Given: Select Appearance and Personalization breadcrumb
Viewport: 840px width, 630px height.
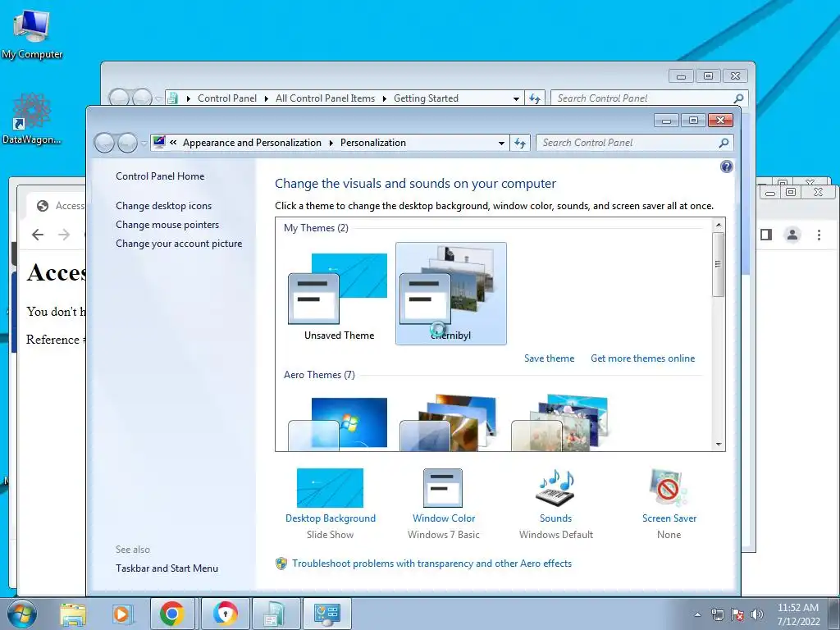Looking at the screenshot, I should 252,143.
